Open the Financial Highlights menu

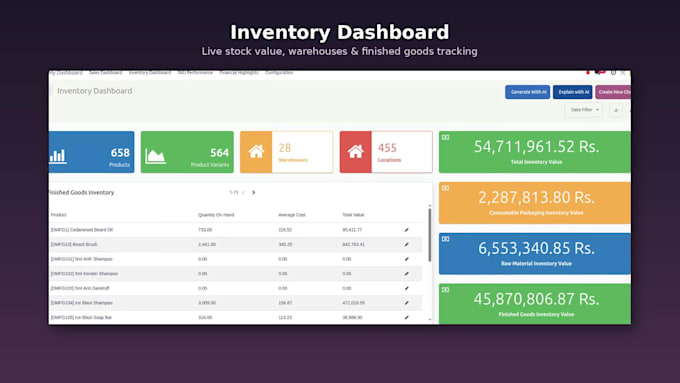[x=239, y=73]
